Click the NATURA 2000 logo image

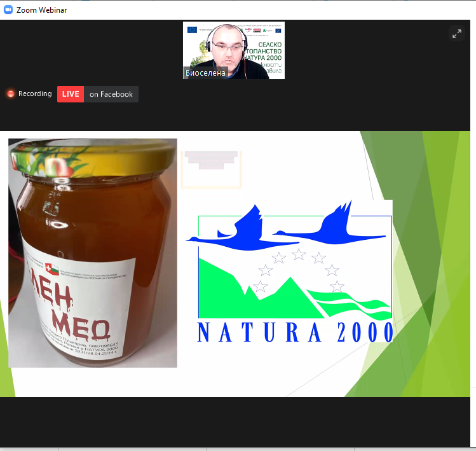(x=289, y=271)
